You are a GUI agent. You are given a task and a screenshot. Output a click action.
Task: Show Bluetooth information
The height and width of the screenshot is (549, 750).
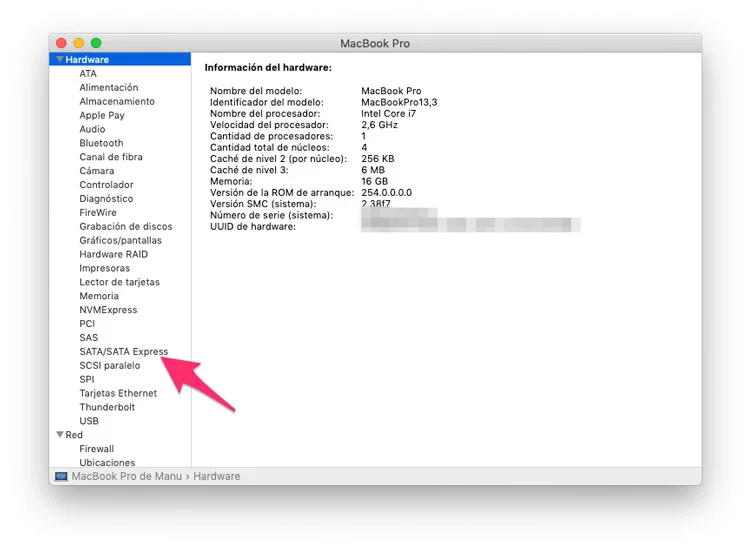coord(101,143)
